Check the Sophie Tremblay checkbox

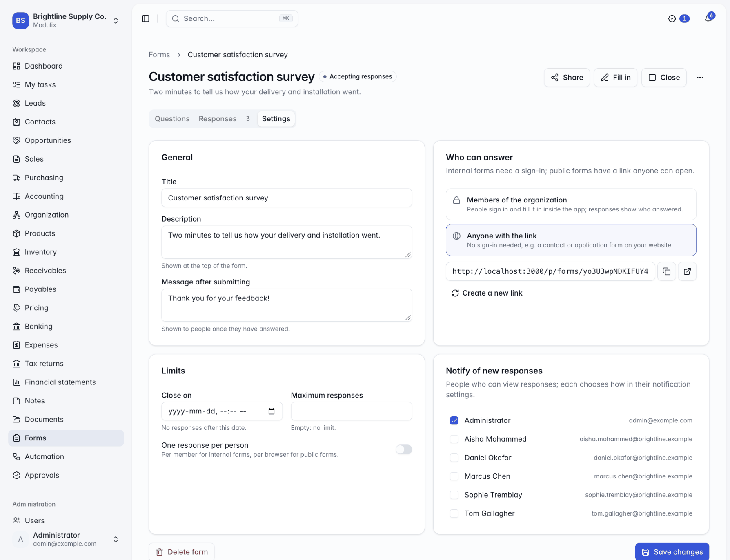click(x=454, y=495)
